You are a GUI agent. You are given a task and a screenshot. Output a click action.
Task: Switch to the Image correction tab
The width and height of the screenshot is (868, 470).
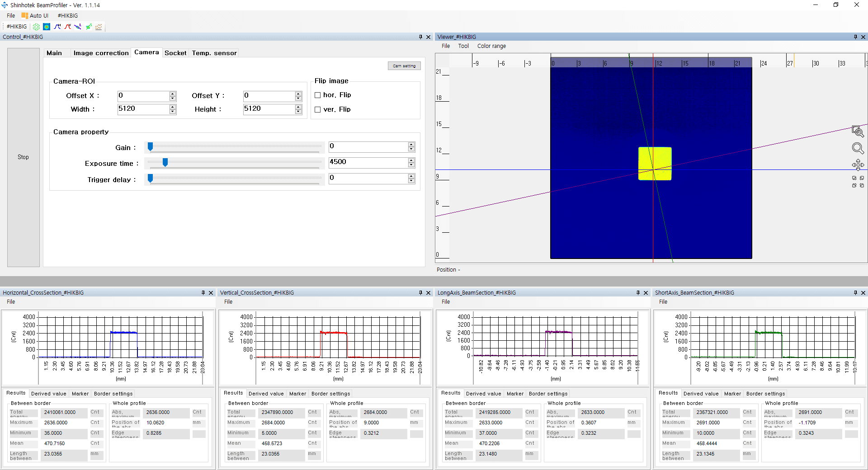click(x=101, y=53)
